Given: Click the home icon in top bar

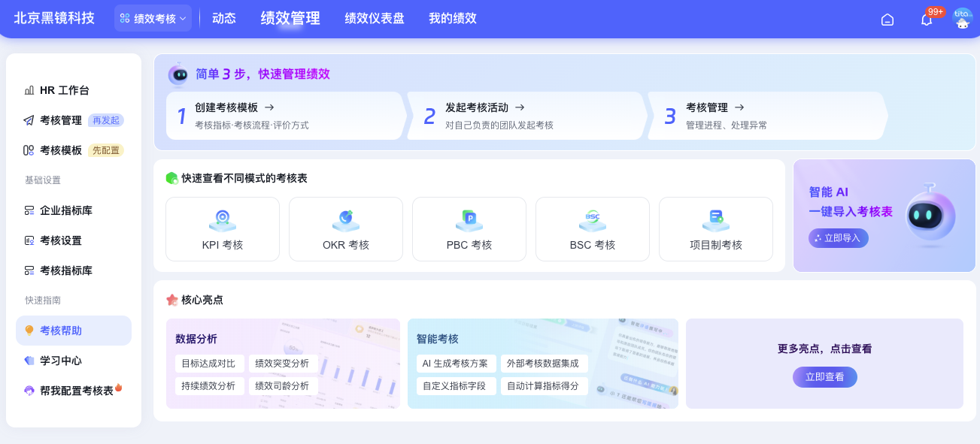Looking at the screenshot, I should point(887,20).
